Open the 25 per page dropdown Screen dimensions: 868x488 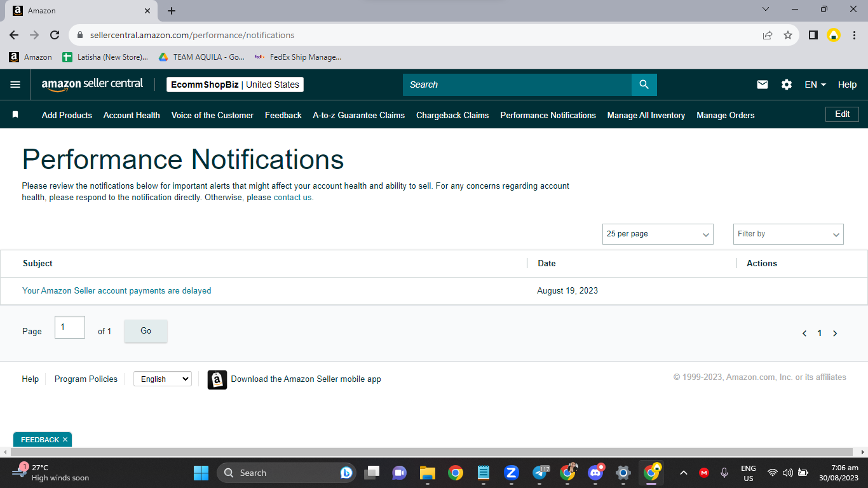pyautogui.click(x=658, y=234)
